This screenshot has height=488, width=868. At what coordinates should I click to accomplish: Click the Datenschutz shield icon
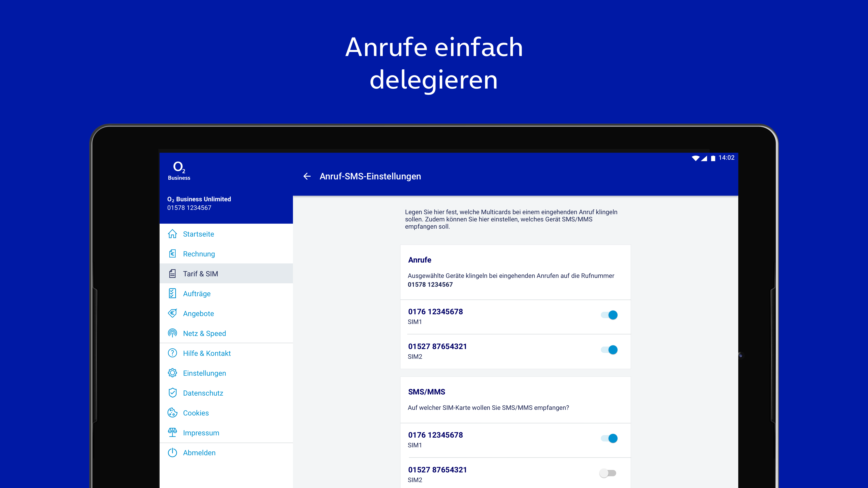(x=172, y=393)
